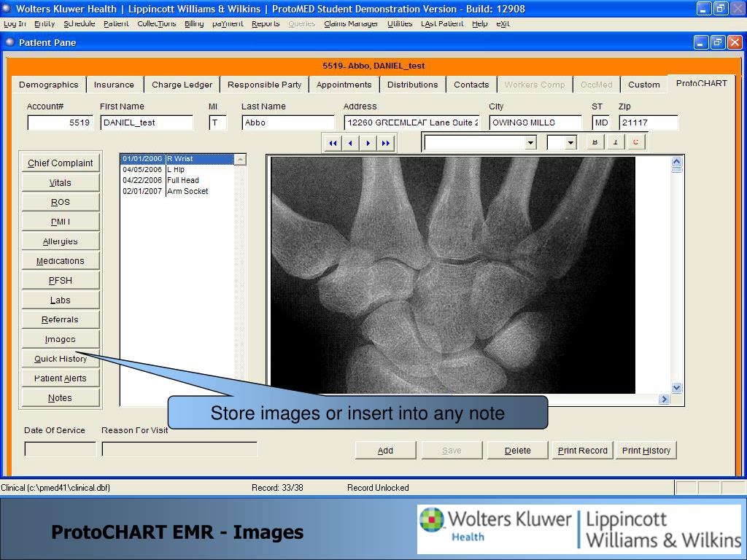Click the PFSH button
The image size is (747, 560).
(61, 281)
